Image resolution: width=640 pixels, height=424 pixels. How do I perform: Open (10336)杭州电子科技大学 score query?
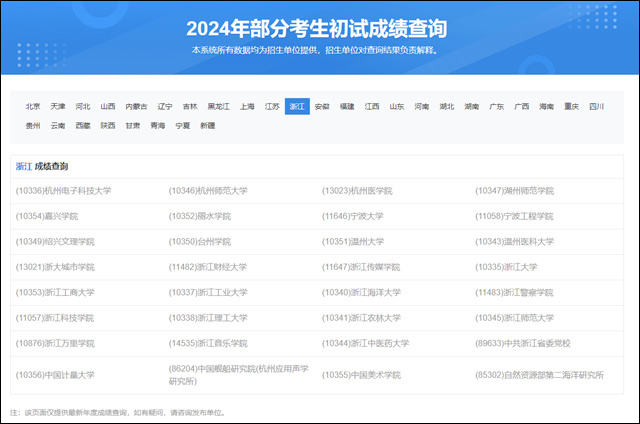tap(63, 191)
